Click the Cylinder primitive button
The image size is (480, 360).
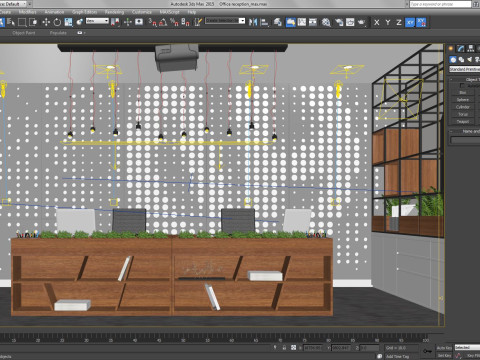pyautogui.click(x=463, y=107)
